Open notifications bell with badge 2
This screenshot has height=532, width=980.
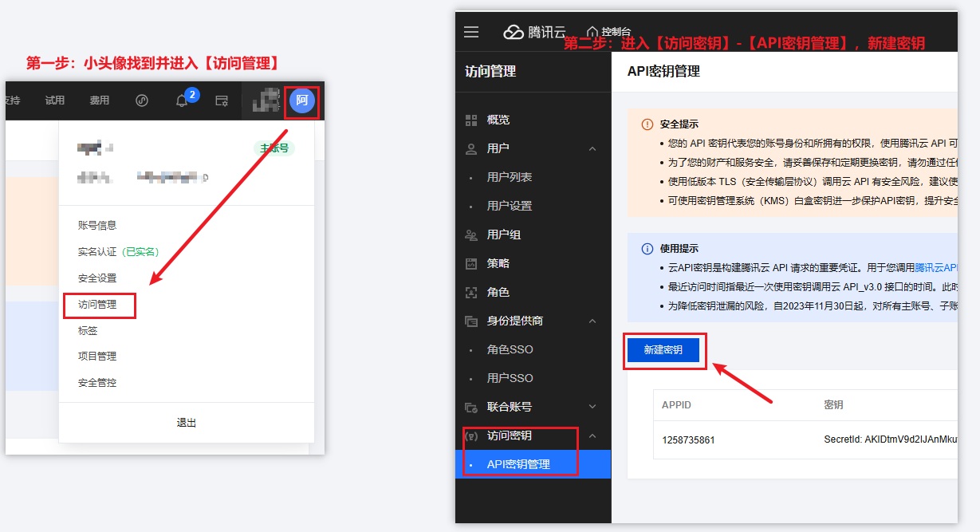tap(183, 100)
